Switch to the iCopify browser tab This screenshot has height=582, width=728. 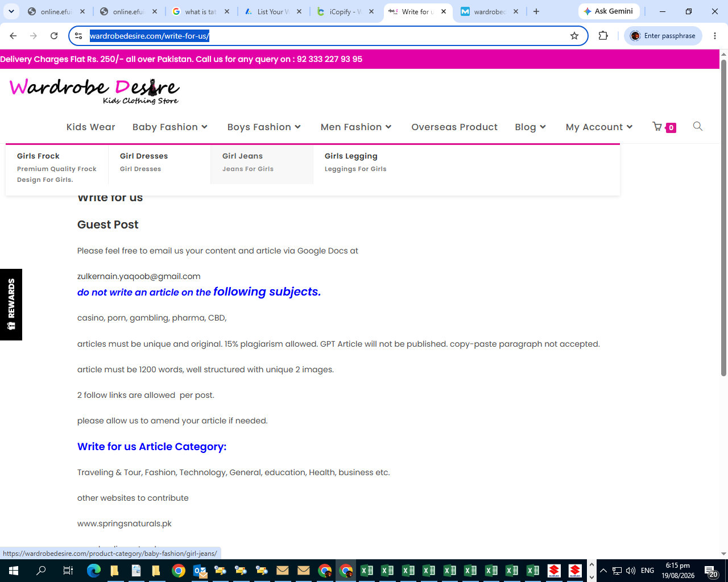pos(345,11)
